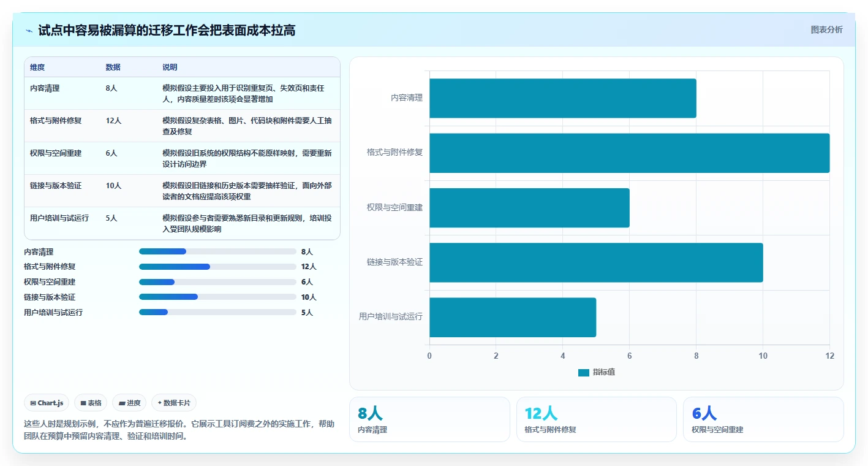Click the 数据 column header
Image resolution: width=868 pixels, height=466 pixels.
click(113, 67)
